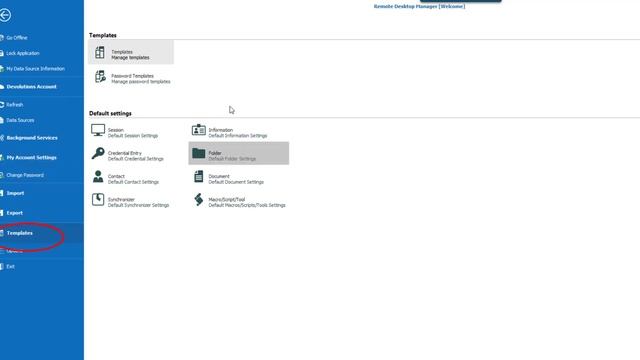
Task: Select Go Offline in the sidebar
Action: [x=17, y=38]
